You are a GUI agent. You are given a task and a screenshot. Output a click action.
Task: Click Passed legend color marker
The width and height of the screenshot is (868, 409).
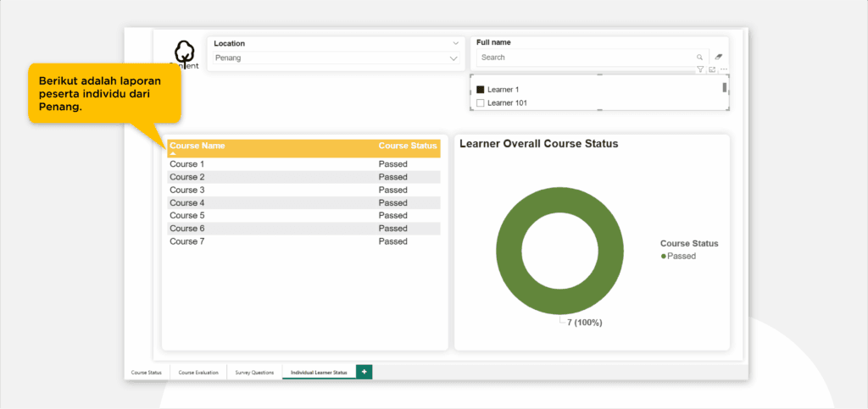663,257
